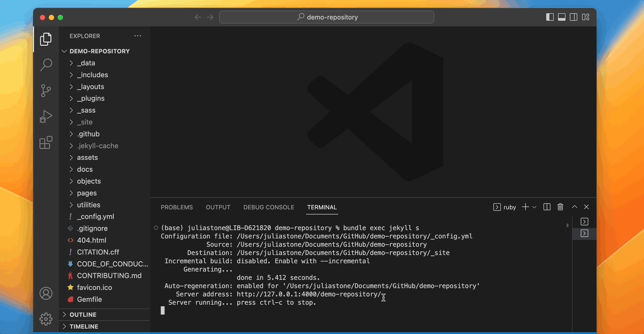
Task: Open the Extensions view
Action: pos(46,142)
